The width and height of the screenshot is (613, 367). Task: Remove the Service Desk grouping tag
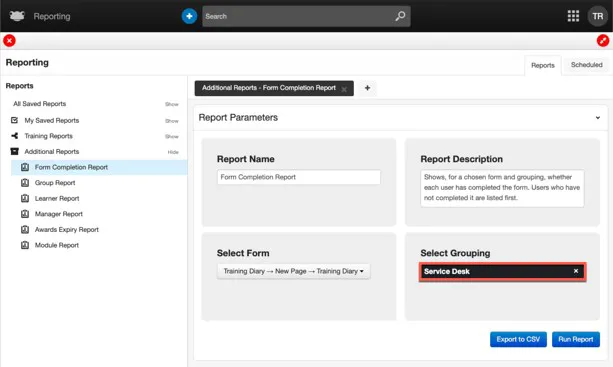(576, 271)
